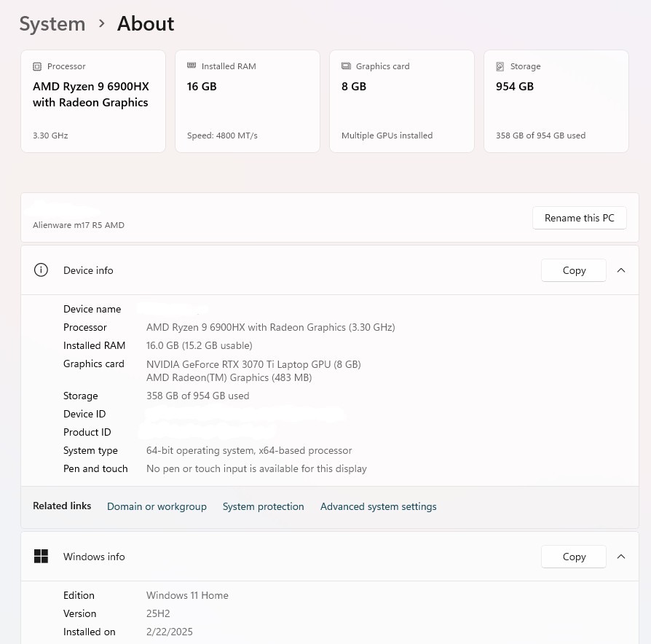Click the Device info header label

click(x=88, y=270)
